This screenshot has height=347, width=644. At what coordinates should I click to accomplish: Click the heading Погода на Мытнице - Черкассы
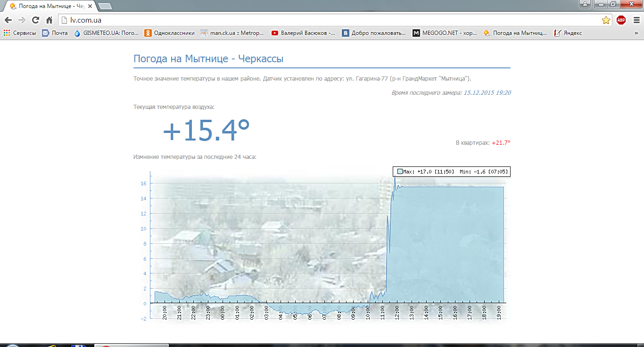208,59
